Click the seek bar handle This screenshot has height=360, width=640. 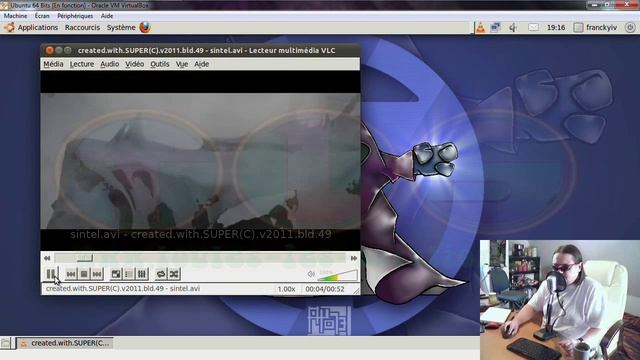[84, 258]
